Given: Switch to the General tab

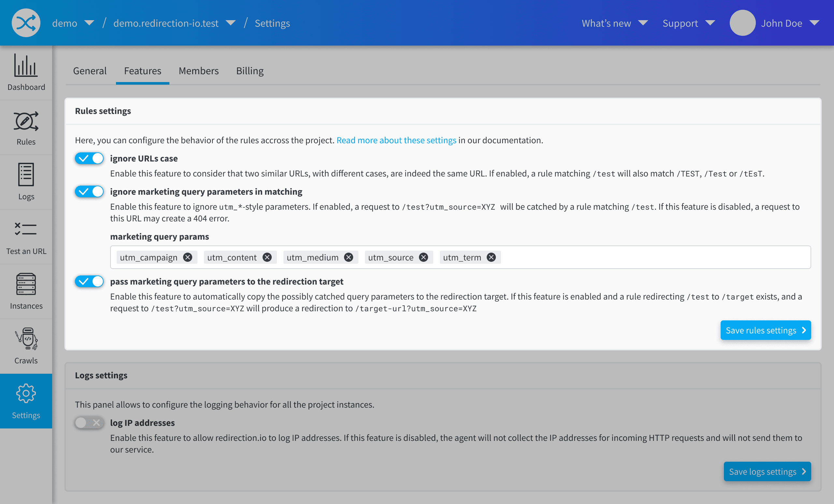Looking at the screenshot, I should click(x=90, y=71).
